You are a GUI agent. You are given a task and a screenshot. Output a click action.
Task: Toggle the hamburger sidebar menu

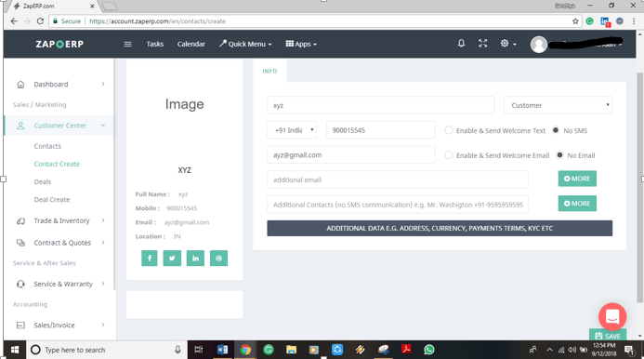click(127, 44)
